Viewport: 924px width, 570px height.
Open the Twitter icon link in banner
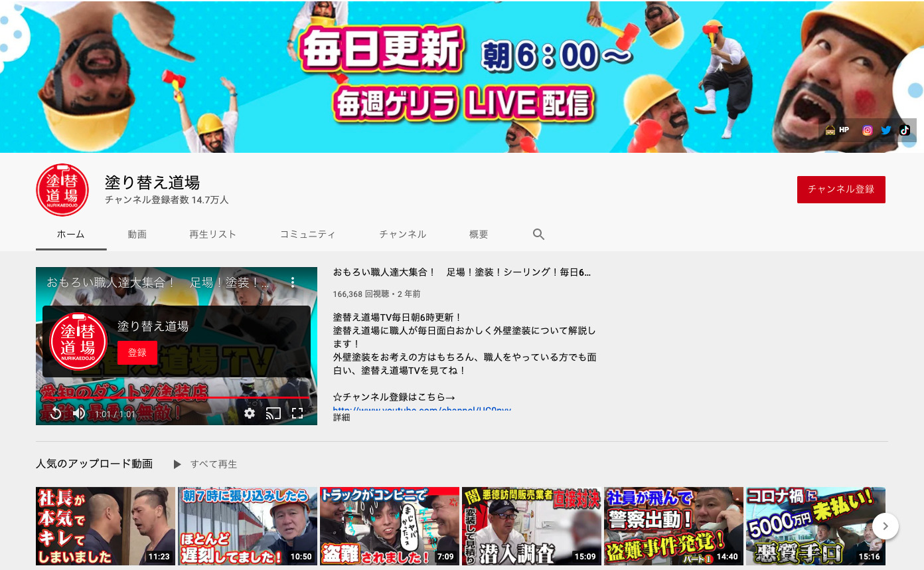coord(886,130)
